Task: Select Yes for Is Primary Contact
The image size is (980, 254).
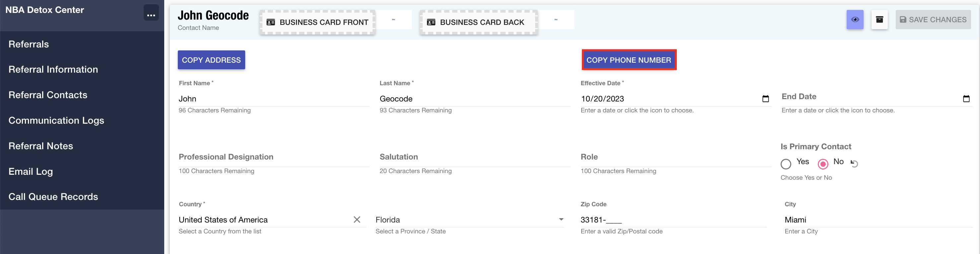Action: [x=786, y=164]
